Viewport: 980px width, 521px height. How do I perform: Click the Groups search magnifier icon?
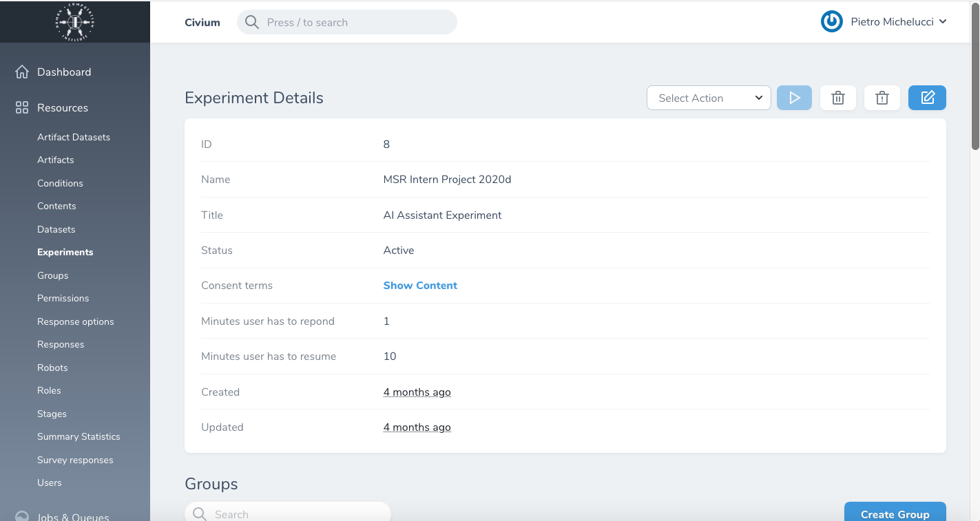tap(200, 514)
